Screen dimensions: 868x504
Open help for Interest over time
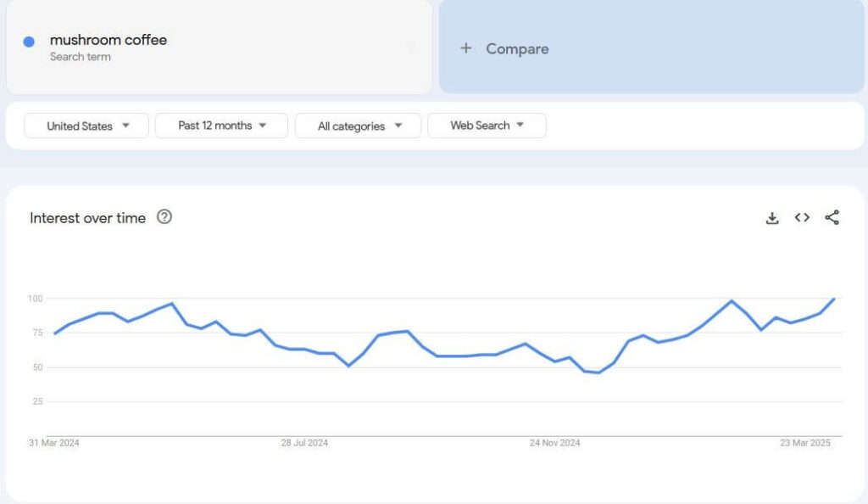point(164,217)
